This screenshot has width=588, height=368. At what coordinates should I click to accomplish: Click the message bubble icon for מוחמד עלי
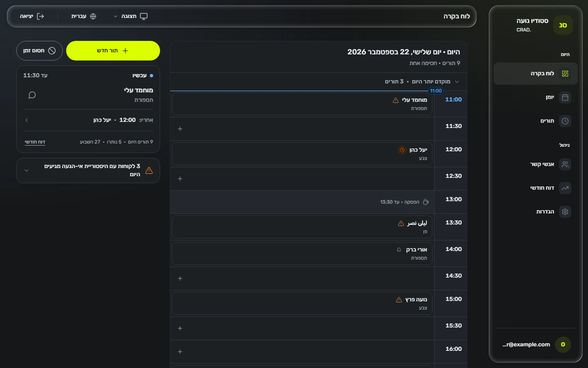32,95
